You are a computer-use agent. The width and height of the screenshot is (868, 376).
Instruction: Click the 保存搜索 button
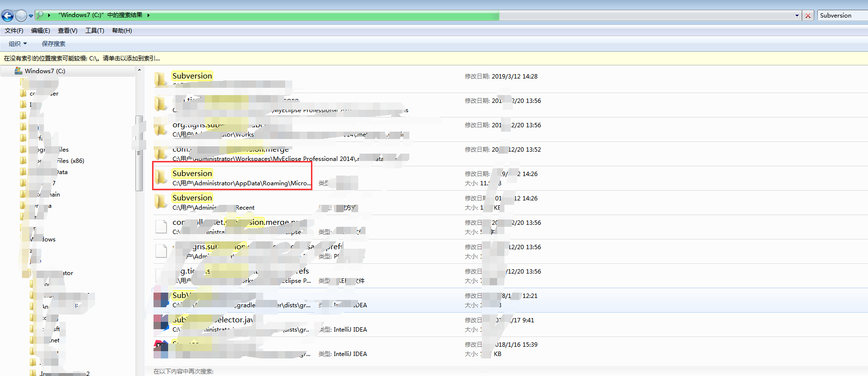point(54,43)
